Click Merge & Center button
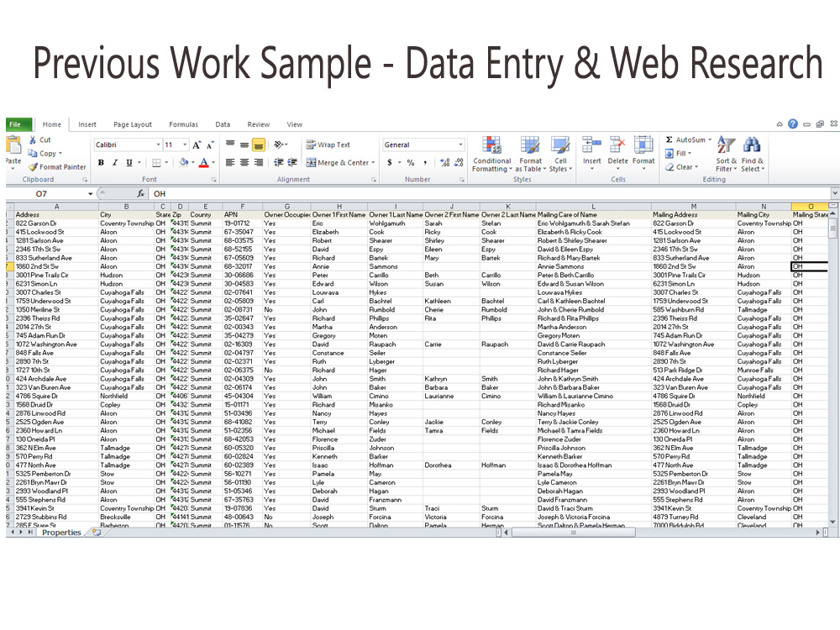The image size is (840, 630). [337, 162]
